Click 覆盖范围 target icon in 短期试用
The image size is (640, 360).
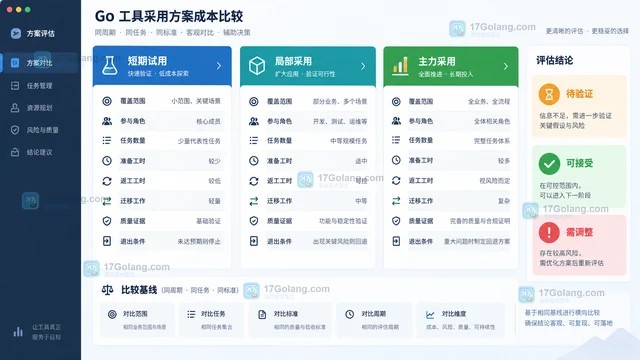click(x=107, y=101)
